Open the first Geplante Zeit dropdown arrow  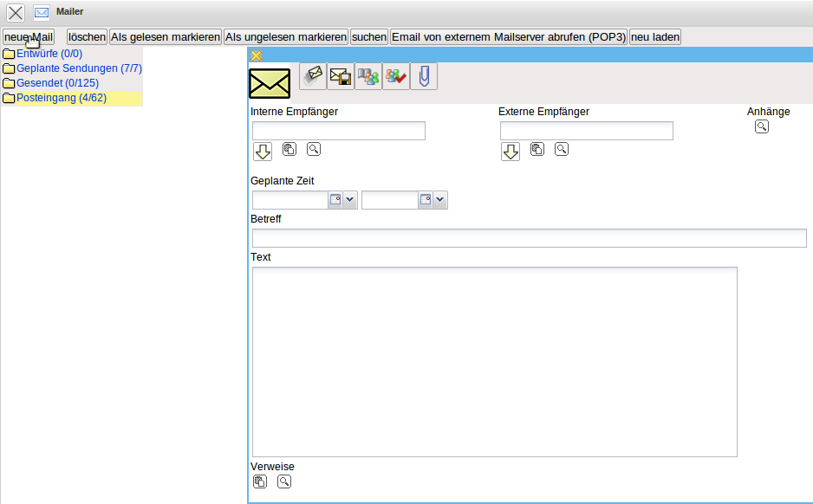click(x=350, y=200)
